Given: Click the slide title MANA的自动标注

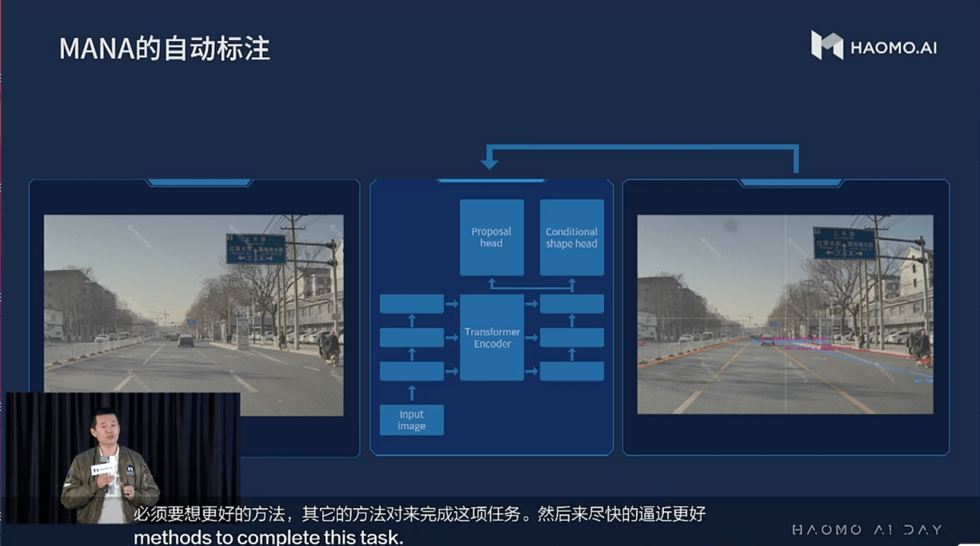Looking at the screenshot, I should (x=165, y=49).
